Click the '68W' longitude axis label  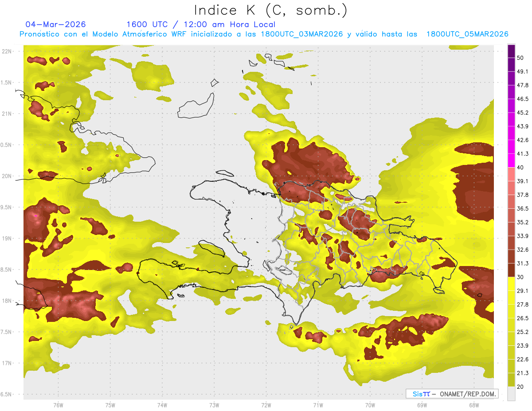pyautogui.click(x=473, y=405)
